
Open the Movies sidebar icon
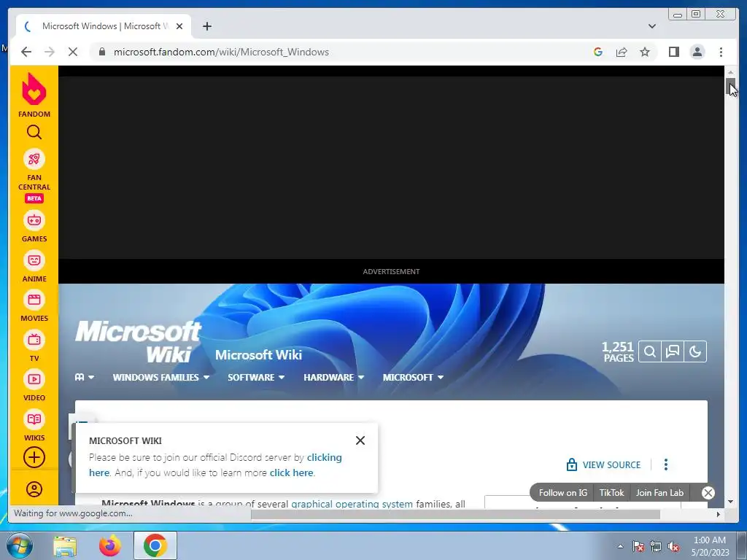point(34,300)
